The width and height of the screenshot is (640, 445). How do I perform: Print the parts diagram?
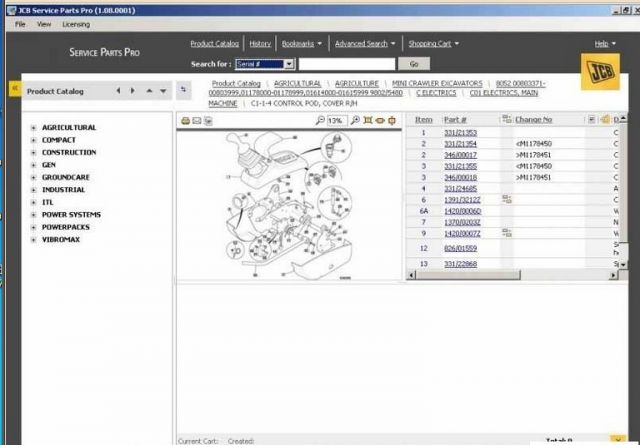point(186,120)
